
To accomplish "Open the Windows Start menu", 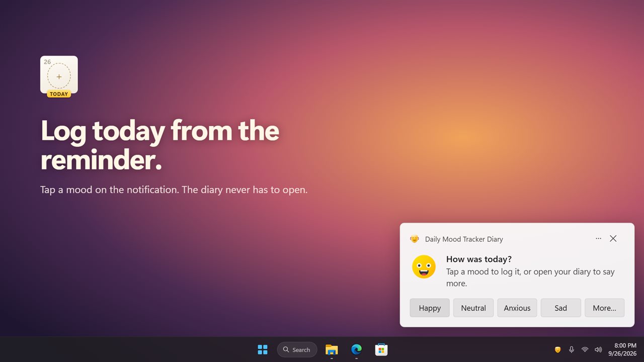I will (263, 349).
